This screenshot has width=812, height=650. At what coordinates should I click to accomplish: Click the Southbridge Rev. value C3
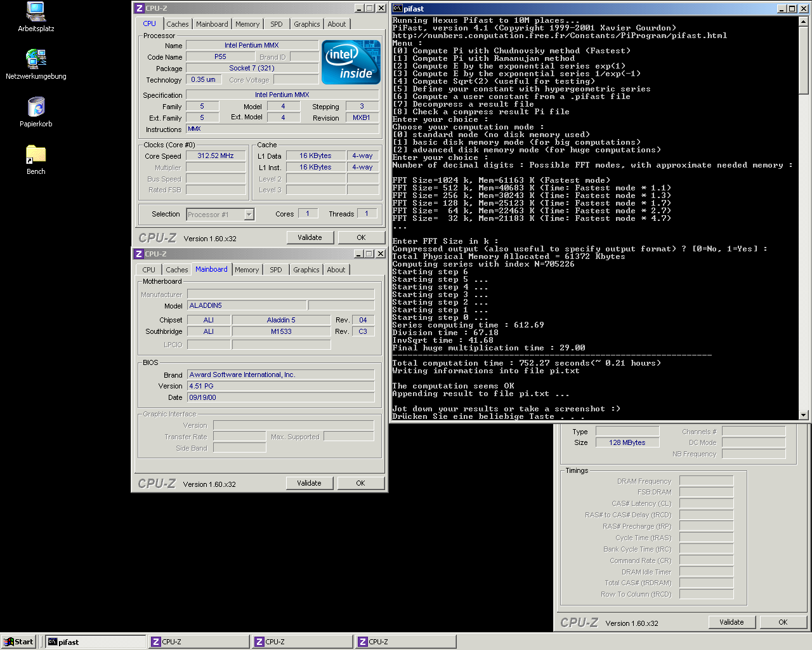point(363,331)
